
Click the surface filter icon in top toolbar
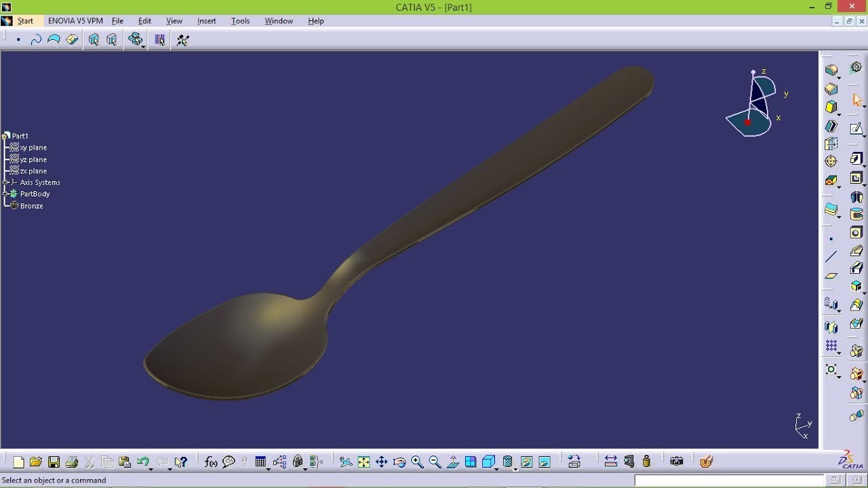click(54, 40)
